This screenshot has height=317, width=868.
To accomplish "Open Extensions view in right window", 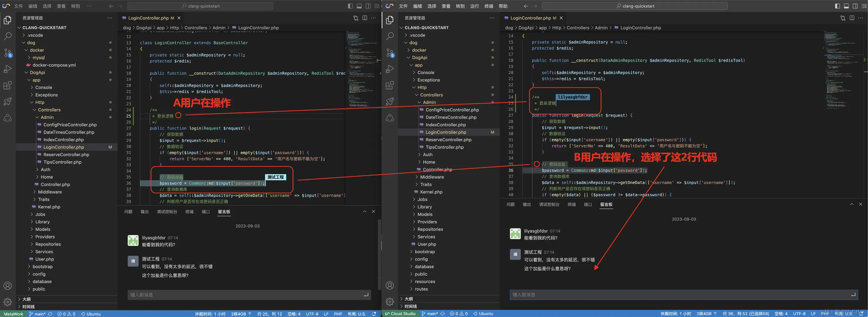I will pos(390,85).
